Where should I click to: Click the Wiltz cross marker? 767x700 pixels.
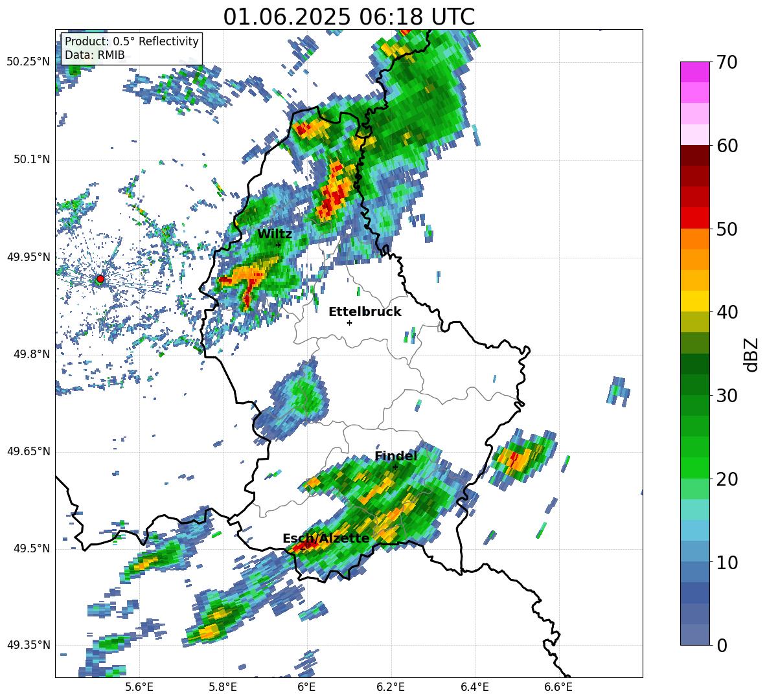pos(279,245)
